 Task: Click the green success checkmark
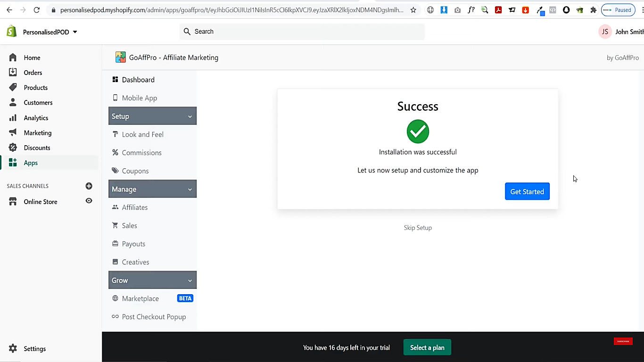tap(418, 132)
